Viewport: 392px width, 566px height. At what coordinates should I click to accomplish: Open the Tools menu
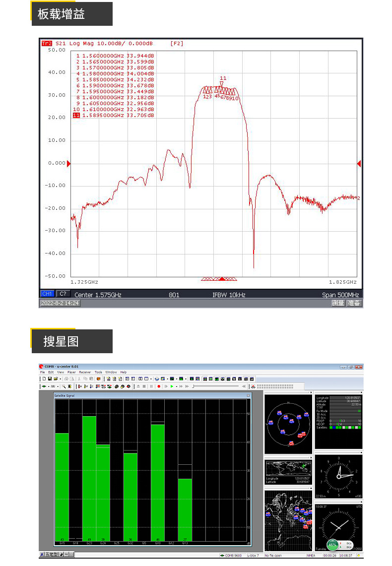click(98, 372)
